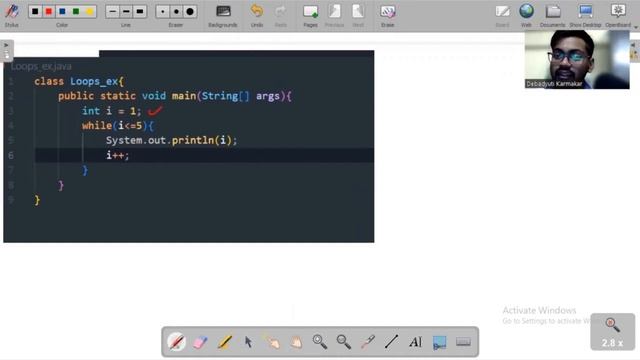Screen dimensions: 640x360
Task: Select the Eraser tool in stylus palette
Action: coord(200,342)
